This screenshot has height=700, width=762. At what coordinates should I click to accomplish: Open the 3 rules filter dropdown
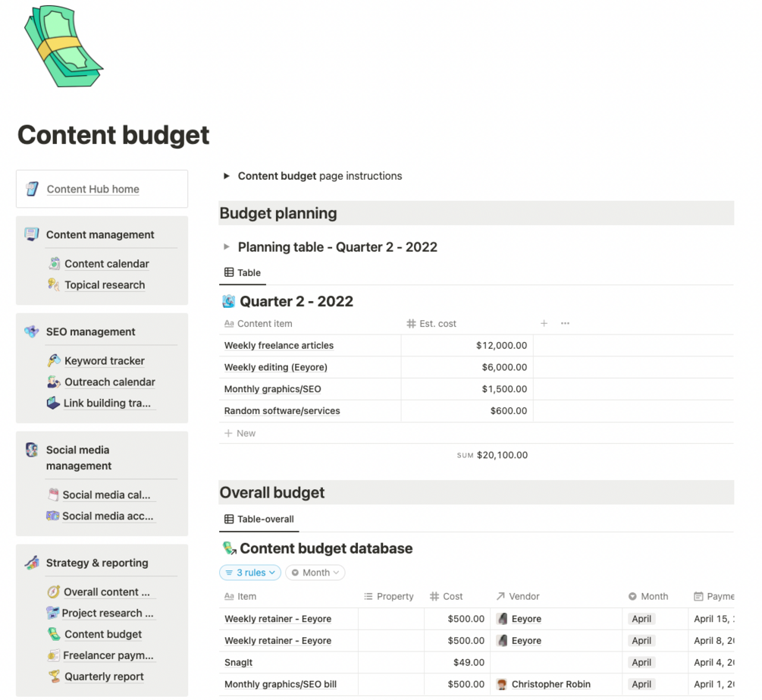(x=250, y=573)
